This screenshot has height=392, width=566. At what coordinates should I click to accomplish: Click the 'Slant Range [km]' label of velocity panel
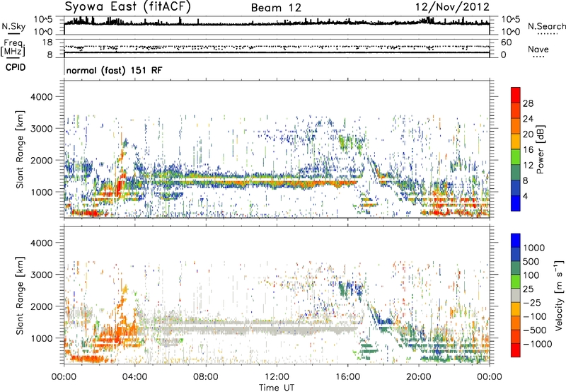pos(20,296)
